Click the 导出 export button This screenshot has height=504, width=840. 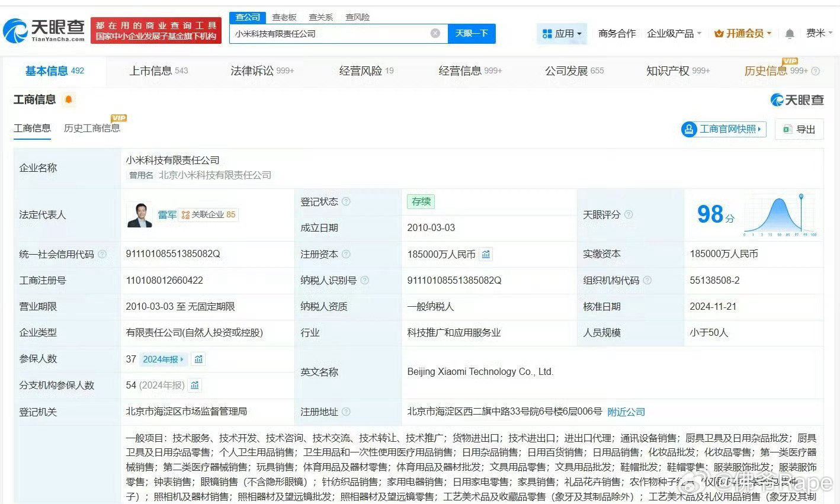[799, 129]
